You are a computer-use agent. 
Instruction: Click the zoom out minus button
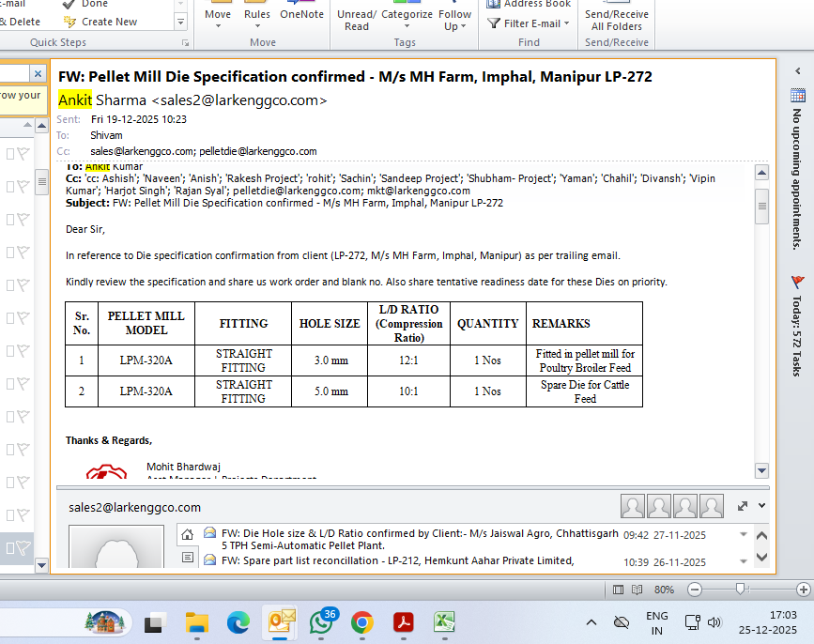[694, 590]
